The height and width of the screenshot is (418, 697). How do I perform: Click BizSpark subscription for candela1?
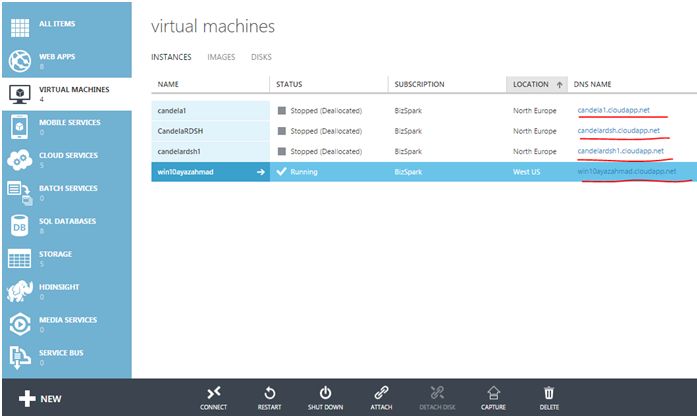pyautogui.click(x=408, y=110)
